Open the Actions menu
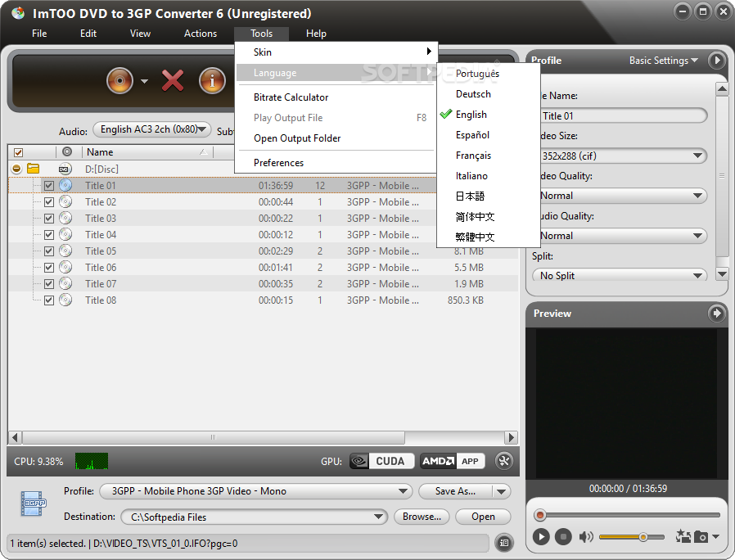The height and width of the screenshot is (560, 735). tap(201, 34)
